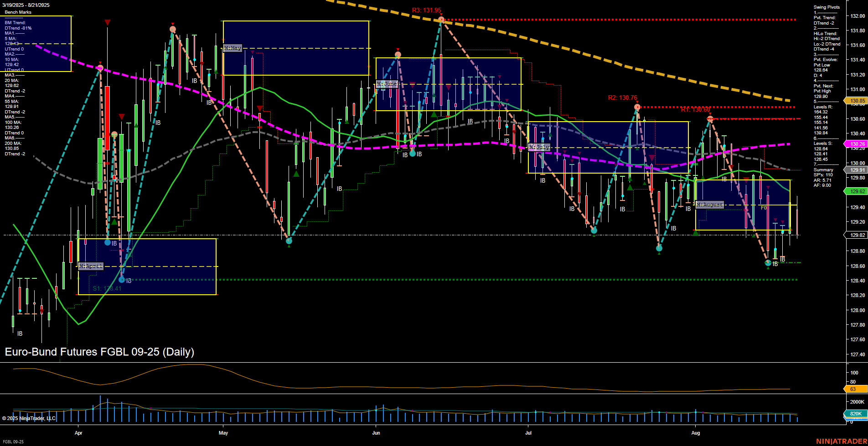Click the M-August benchmark label
868x446 pixels.
tap(709, 205)
